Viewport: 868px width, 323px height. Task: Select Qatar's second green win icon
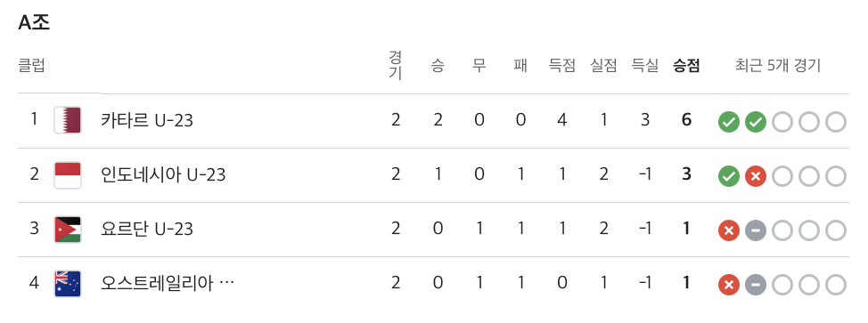pyautogui.click(x=755, y=122)
